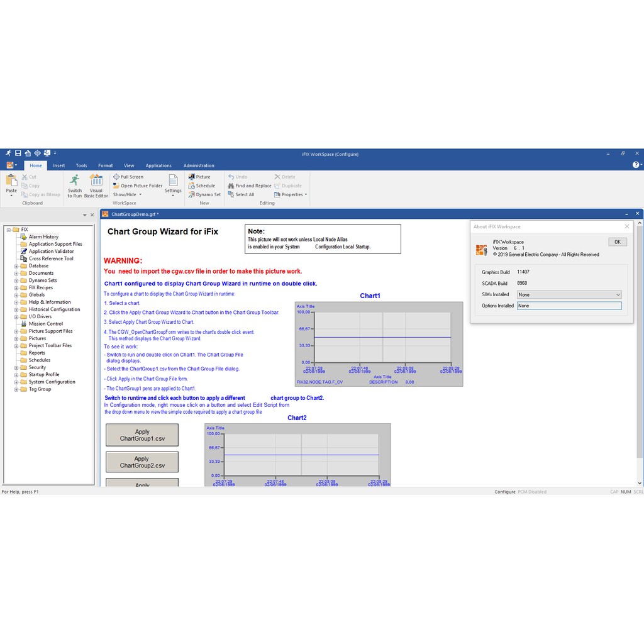The width and height of the screenshot is (644, 644).
Task: Open the Quick Access toolbar customize arrow
Action: click(55, 153)
